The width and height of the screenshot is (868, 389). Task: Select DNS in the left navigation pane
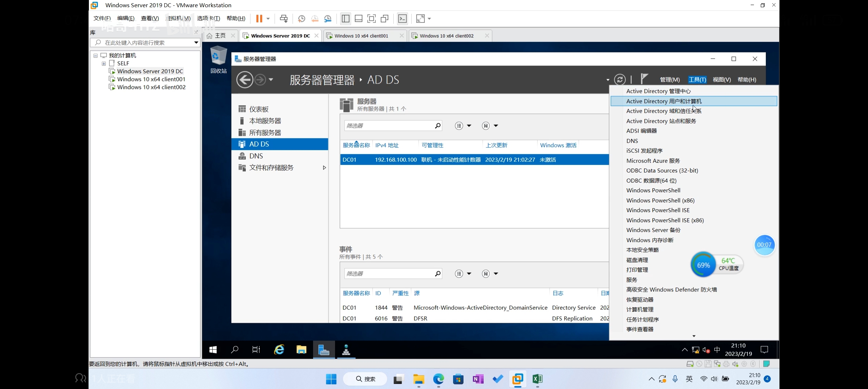pyautogui.click(x=256, y=156)
